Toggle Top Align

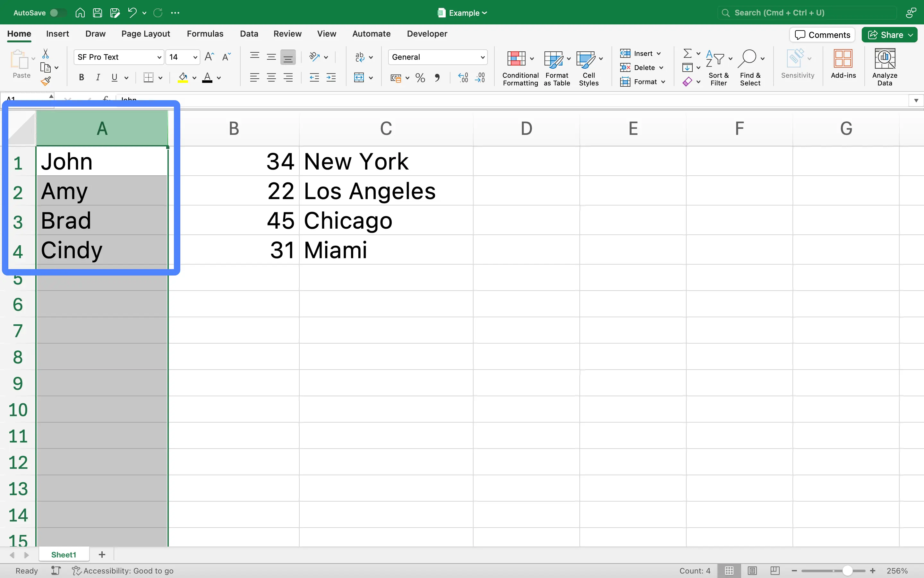255,57
